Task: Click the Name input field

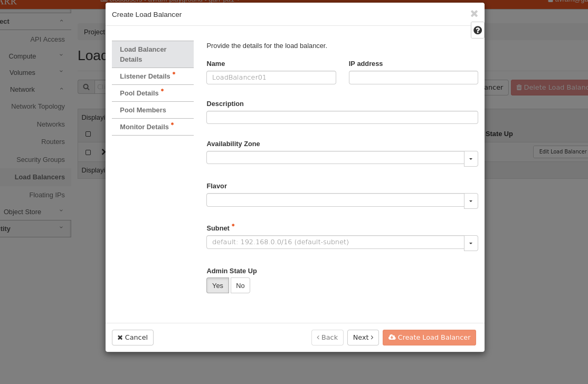Action: click(x=271, y=78)
